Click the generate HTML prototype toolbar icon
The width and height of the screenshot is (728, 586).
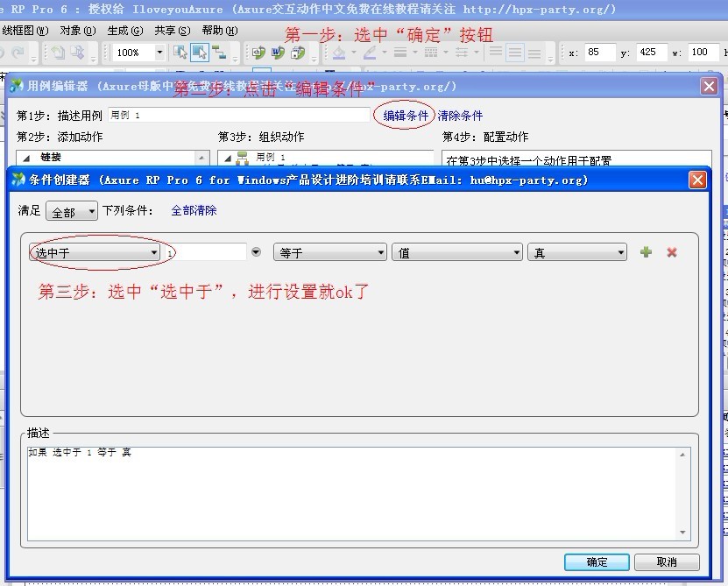pyautogui.click(x=259, y=53)
